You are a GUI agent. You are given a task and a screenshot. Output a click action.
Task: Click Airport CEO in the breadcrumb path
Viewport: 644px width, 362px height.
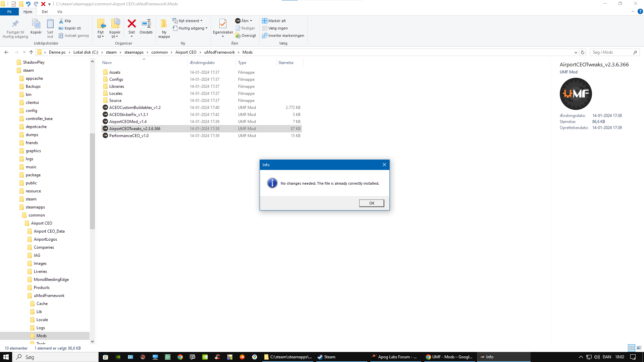coord(186,52)
